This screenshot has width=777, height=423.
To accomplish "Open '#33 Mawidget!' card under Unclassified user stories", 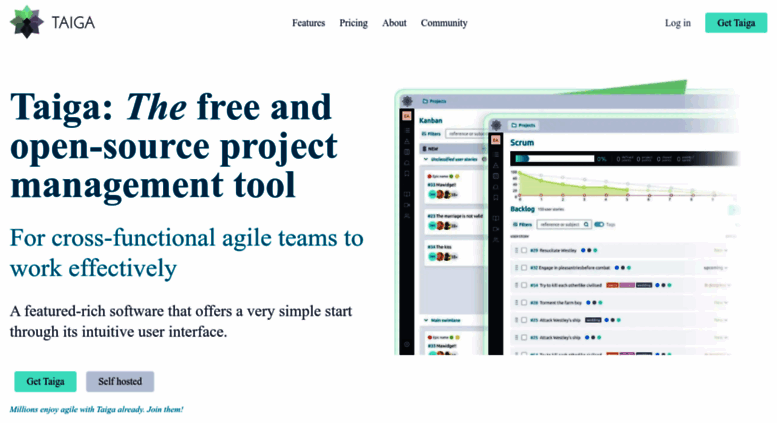I will tap(454, 186).
